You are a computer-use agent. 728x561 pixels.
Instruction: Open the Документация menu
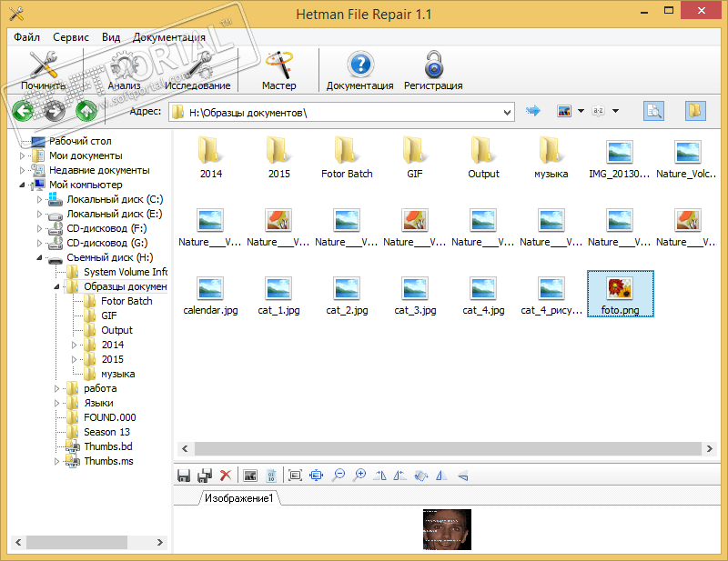click(169, 37)
